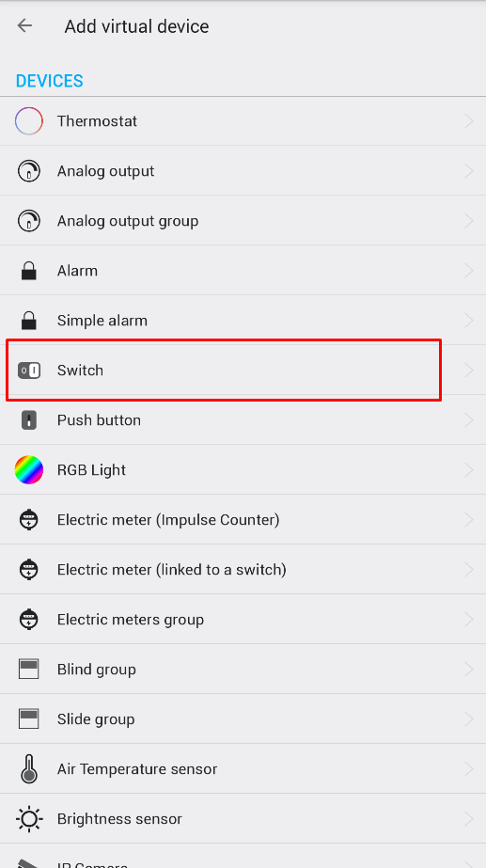The width and height of the screenshot is (486, 868).
Task: Select Analog output group entry
Action: [x=243, y=221]
